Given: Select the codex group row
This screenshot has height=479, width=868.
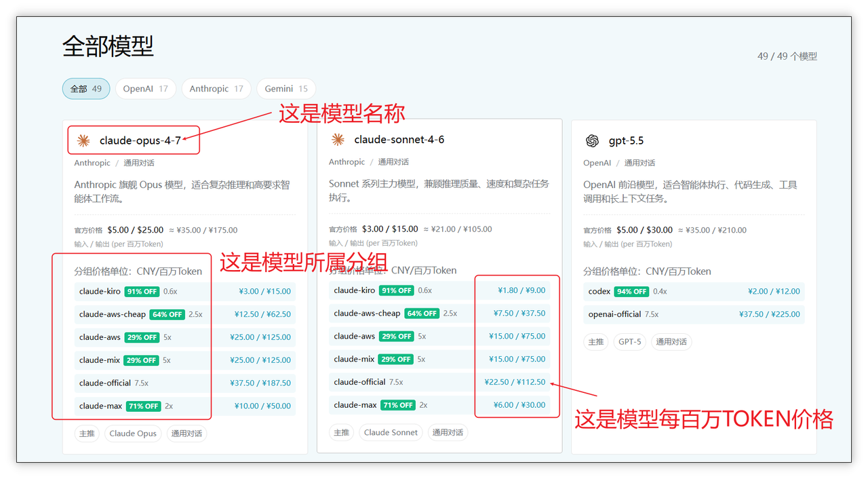Looking at the screenshot, I should 694,292.
